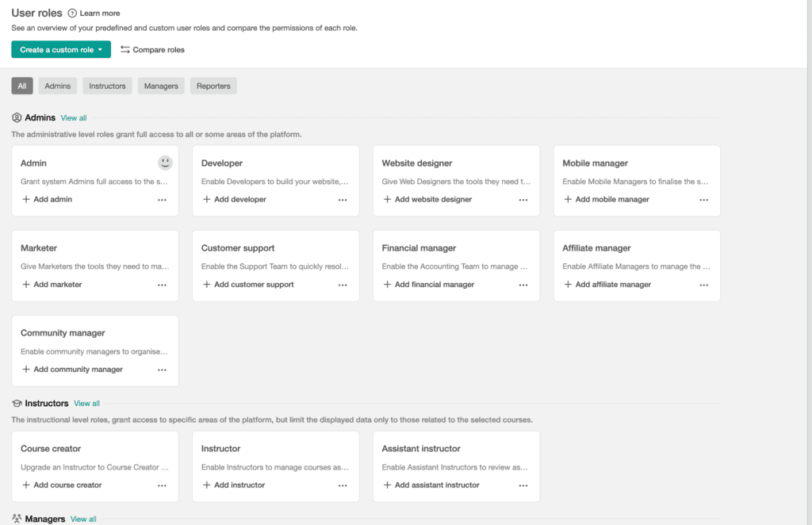Image resolution: width=812 pixels, height=525 pixels.
Task: Open the ellipsis menu on the Website designer card
Action: click(x=523, y=199)
